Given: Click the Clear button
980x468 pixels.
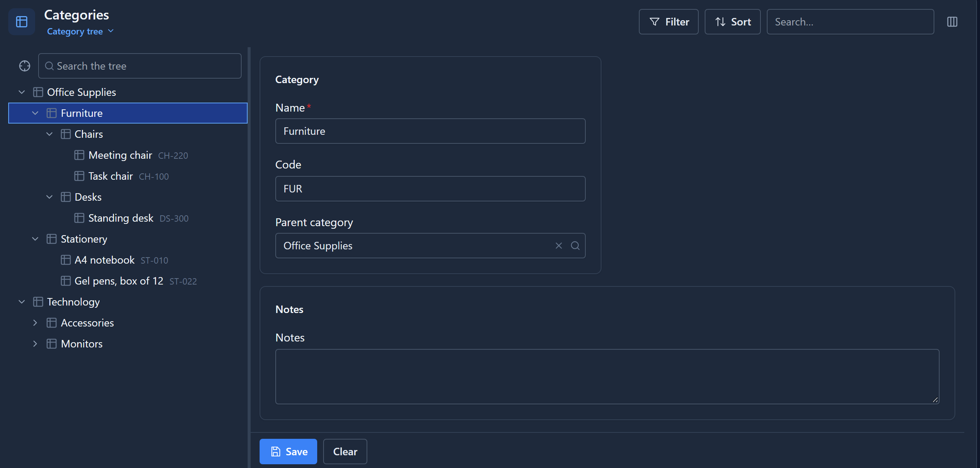Looking at the screenshot, I should 345,452.
